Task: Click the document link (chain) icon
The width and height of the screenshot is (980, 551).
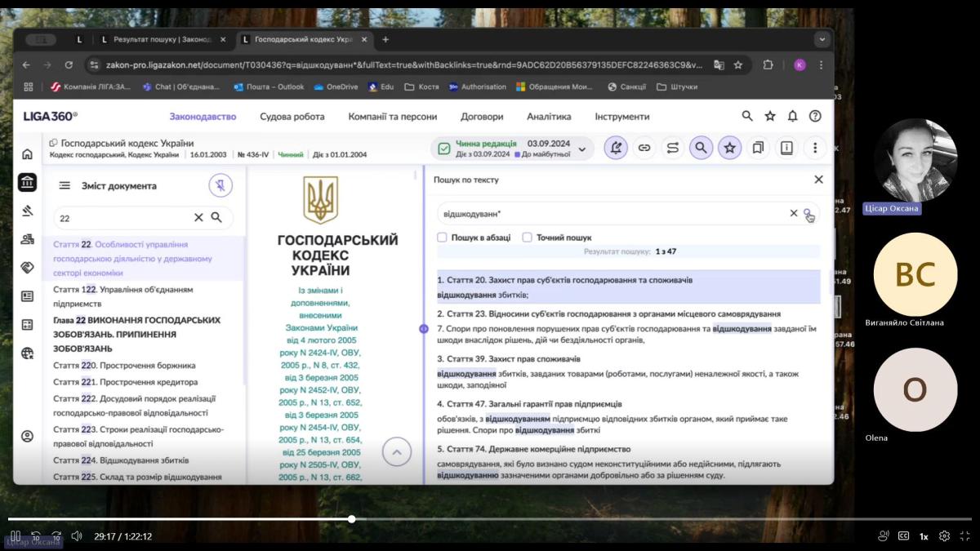Action: (x=644, y=148)
